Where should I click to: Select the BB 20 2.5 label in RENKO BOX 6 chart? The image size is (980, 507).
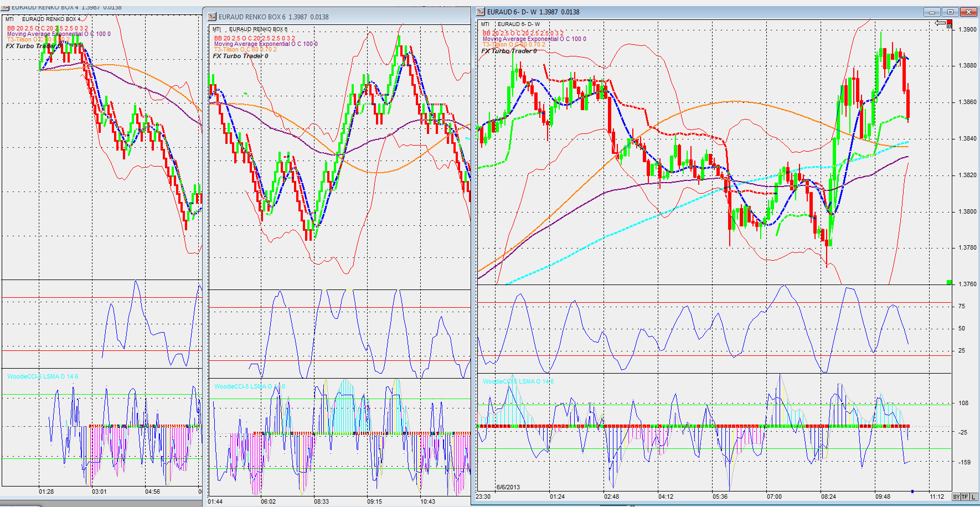pos(255,39)
